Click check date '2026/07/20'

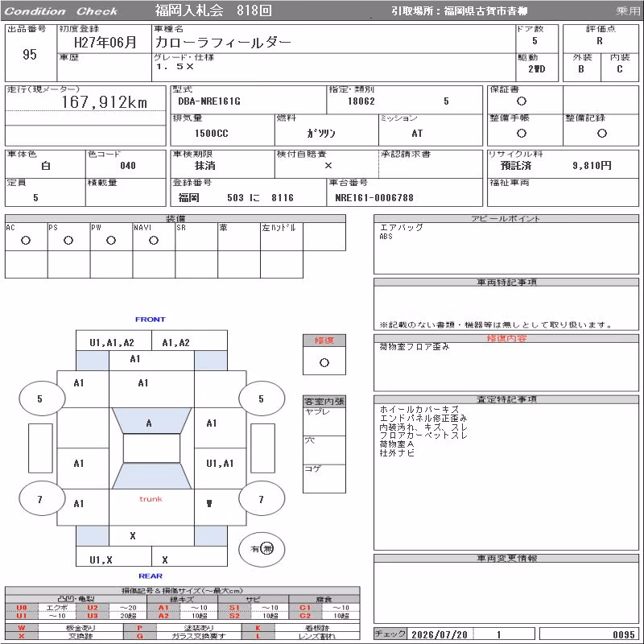click(440, 634)
